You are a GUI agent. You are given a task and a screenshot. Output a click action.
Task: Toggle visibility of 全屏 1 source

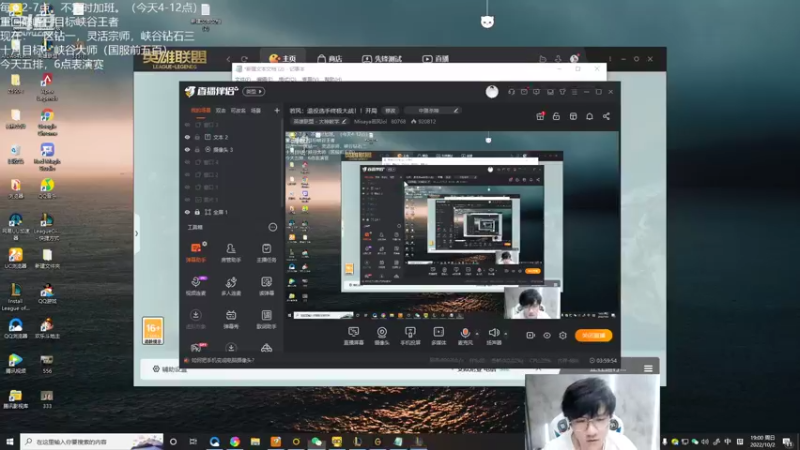coord(187,212)
